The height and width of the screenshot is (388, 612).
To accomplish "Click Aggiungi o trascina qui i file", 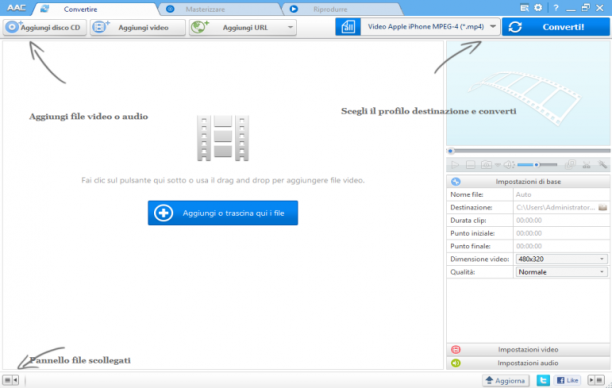I will pyautogui.click(x=223, y=213).
